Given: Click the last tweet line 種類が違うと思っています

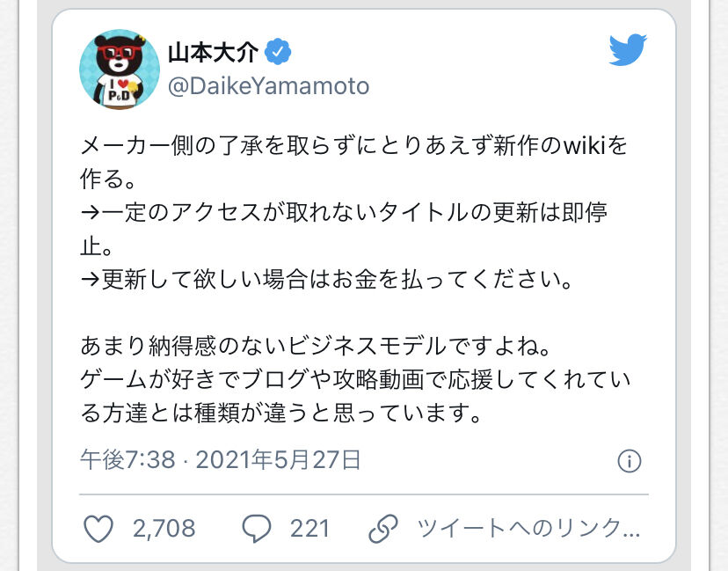Looking at the screenshot, I should click(281, 413).
